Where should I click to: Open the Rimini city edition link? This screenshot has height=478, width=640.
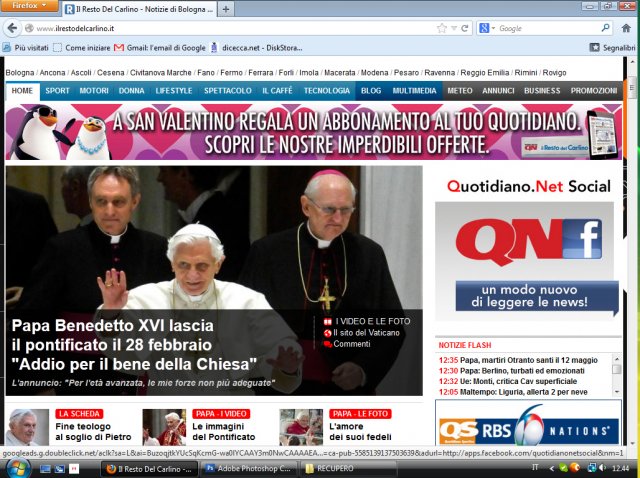click(526, 73)
